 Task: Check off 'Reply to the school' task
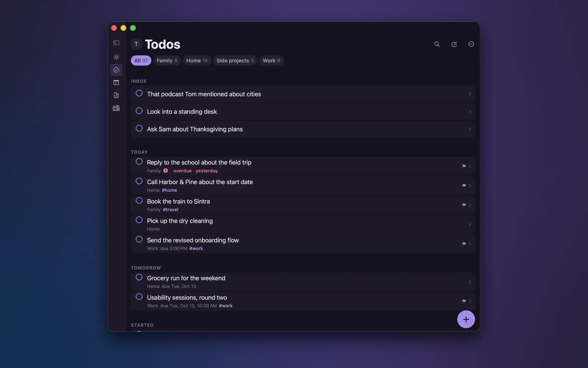point(139,162)
